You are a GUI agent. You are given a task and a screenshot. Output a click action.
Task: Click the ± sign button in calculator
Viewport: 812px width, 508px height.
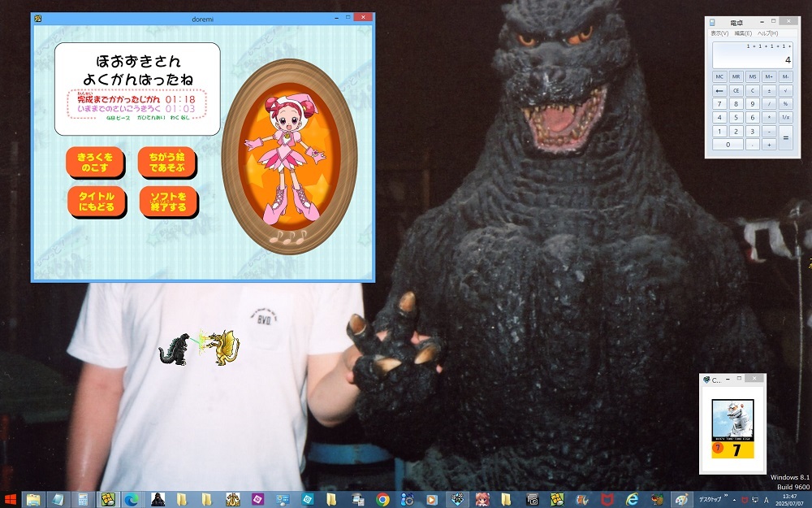tap(769, 90)
